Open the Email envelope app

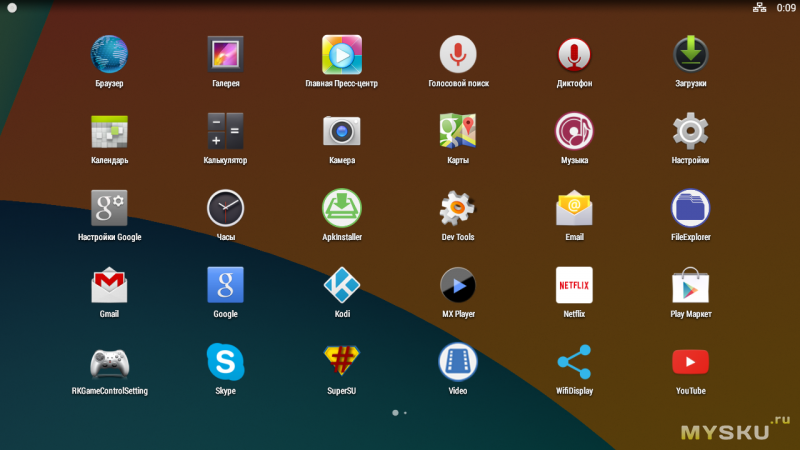[574, 208]
